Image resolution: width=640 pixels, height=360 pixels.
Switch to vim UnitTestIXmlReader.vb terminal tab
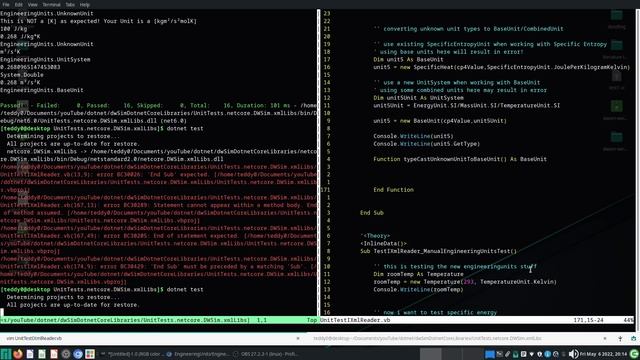point(153,338)
